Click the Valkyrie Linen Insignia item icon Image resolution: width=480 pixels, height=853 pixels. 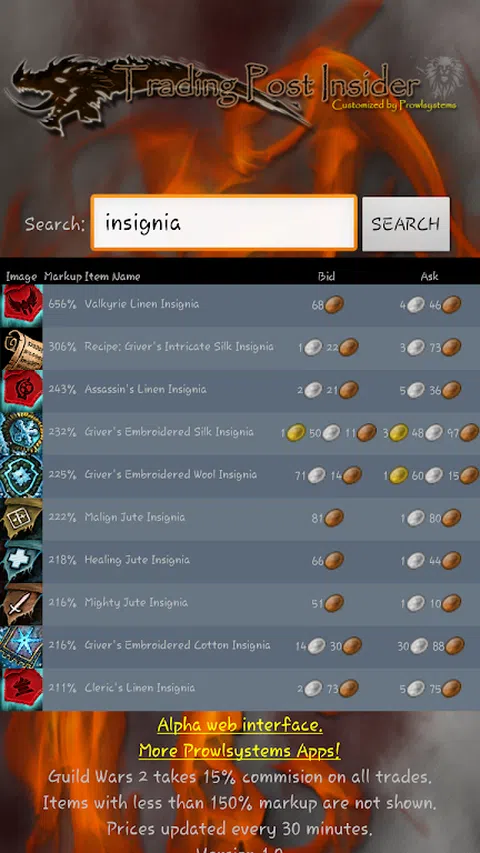tap(22, 306)
